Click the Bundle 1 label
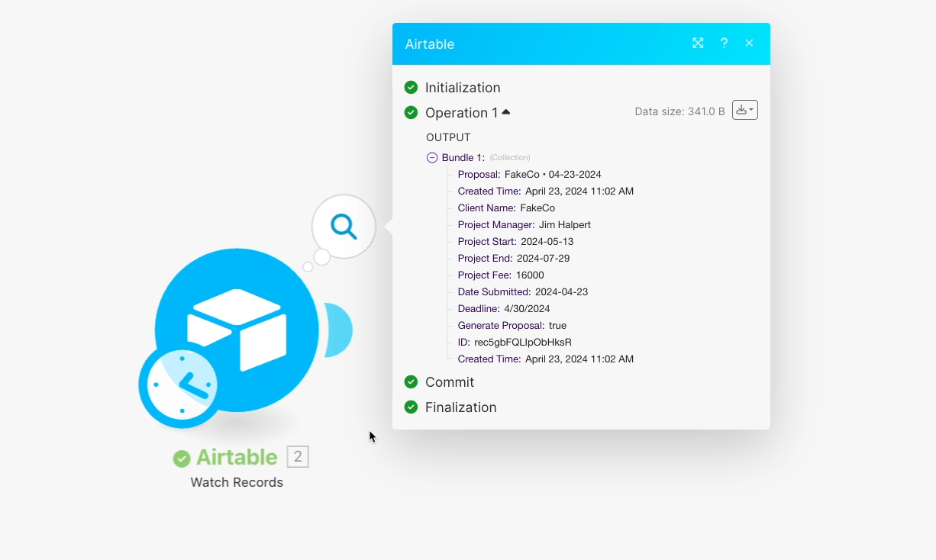This screenshot has width=936, height=560. [x=463, y=157]
